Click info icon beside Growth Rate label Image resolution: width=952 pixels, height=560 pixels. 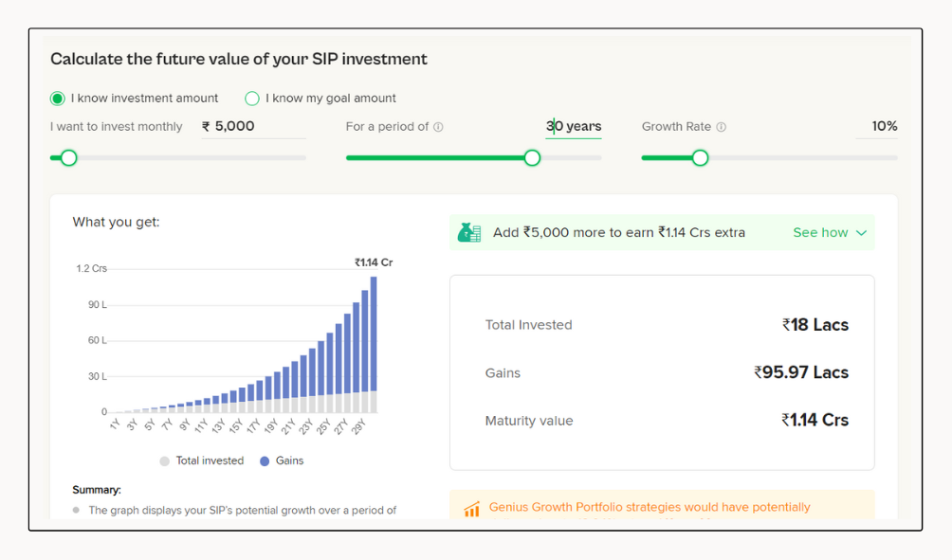pyautogui.click(x=721, y=127)
